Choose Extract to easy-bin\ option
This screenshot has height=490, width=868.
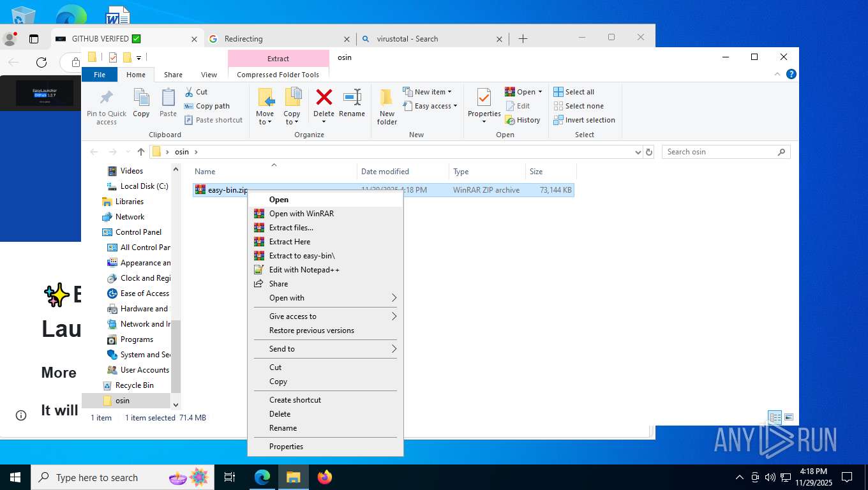[x=325, y=256]
